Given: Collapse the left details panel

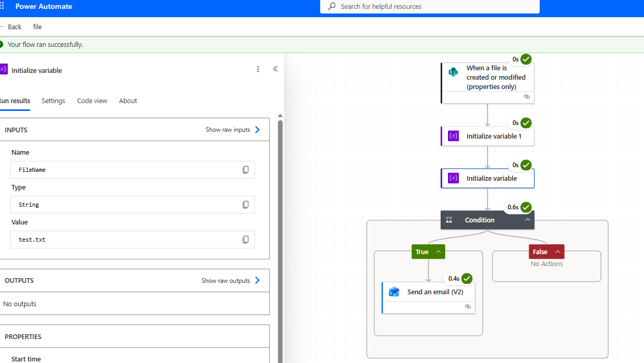Looking at the screenshot, I should pos(275,69).
